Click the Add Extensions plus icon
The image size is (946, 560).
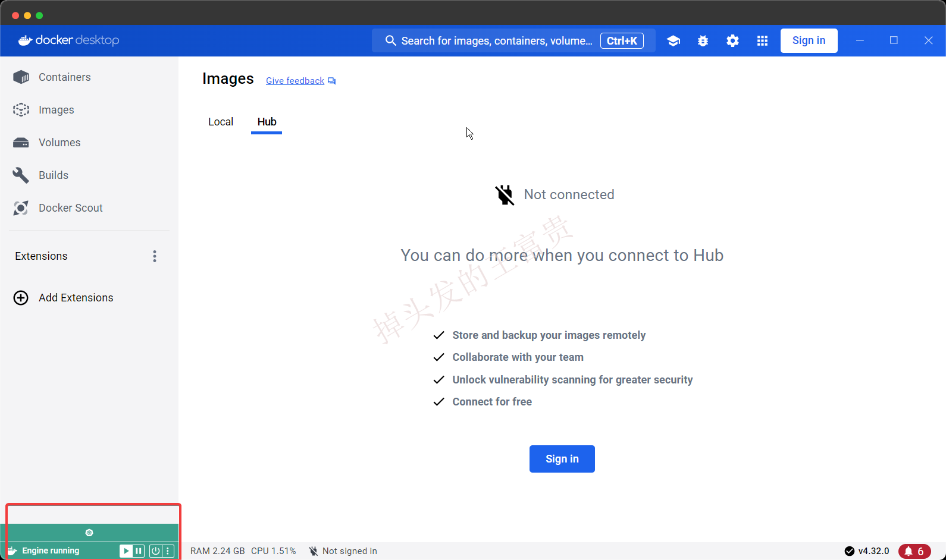pos(21,298)
